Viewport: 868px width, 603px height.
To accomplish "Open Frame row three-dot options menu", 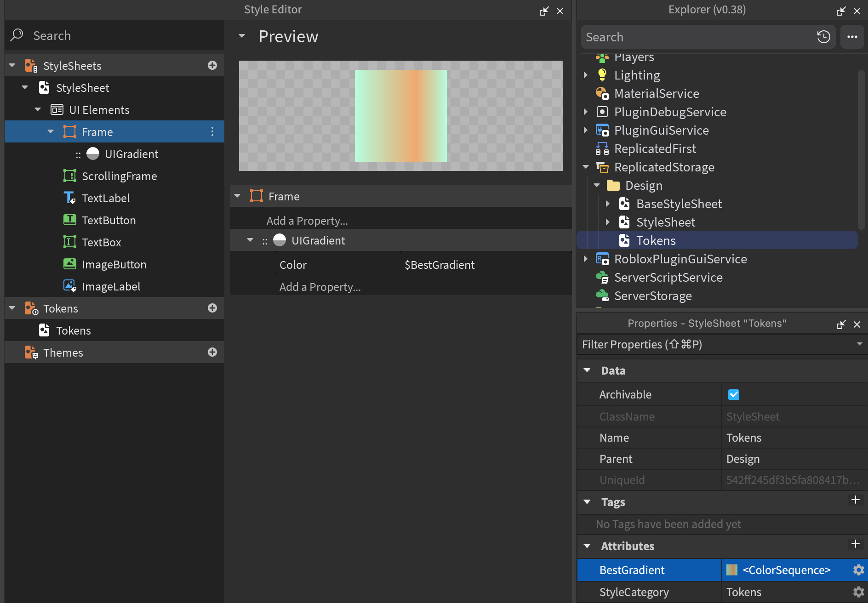I will pyautogui.click(x=212, y=132).
